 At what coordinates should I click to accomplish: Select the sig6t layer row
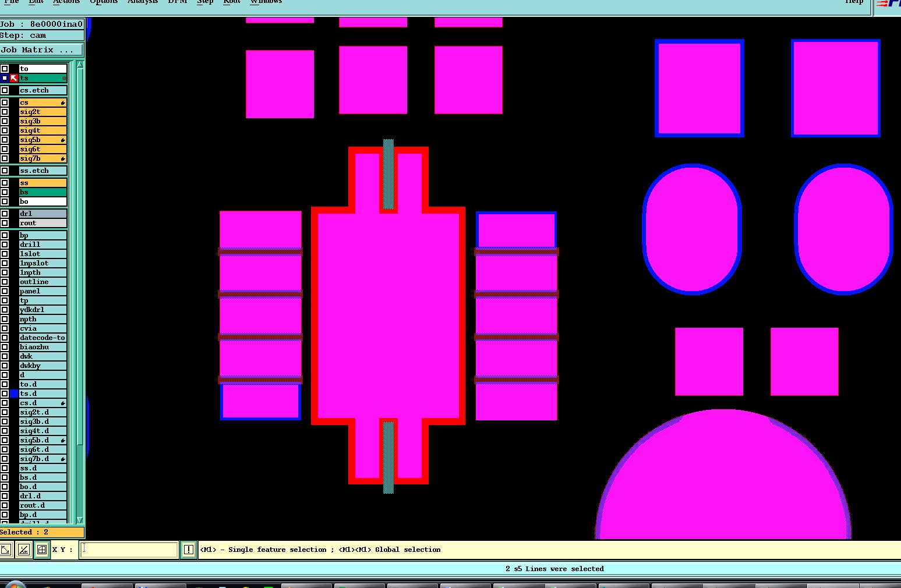pyautogui.click(x=43, y=149)
